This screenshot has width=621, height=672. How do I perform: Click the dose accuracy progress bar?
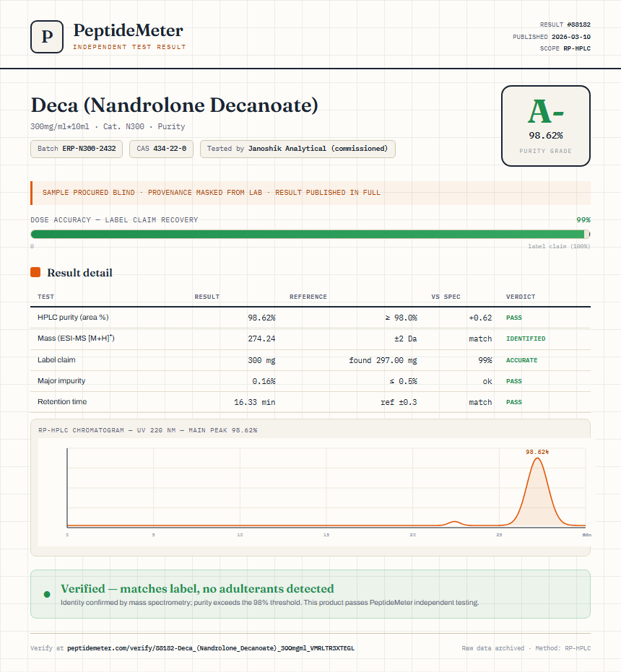click(310, 234)
